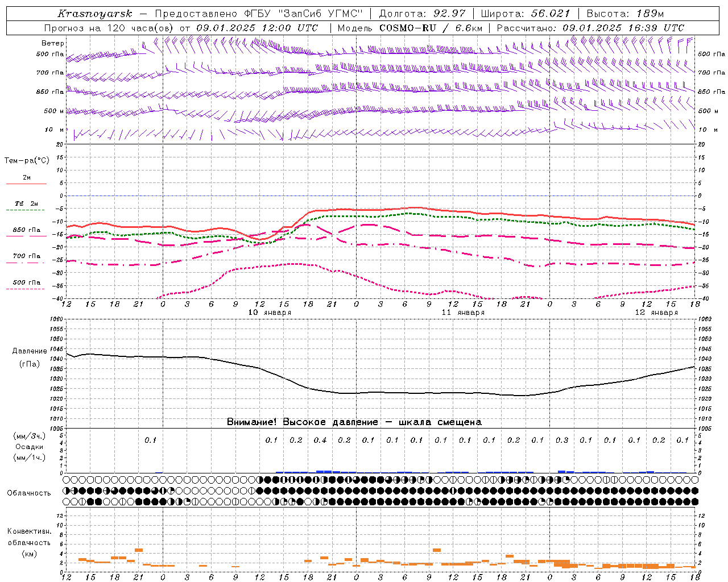Select the Td 2м dew point legend entry
728x582 pixels.
pos(27,203)
